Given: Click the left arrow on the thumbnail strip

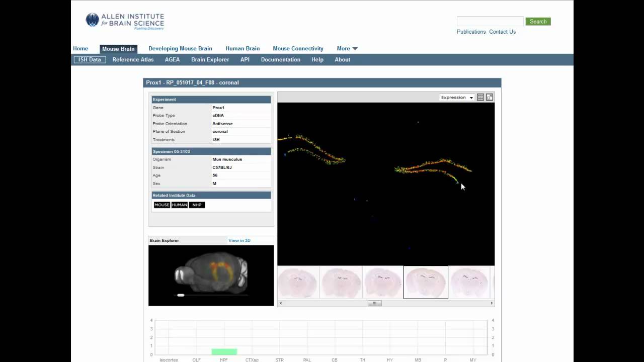Looking at the screenshot, I should 280,303.
